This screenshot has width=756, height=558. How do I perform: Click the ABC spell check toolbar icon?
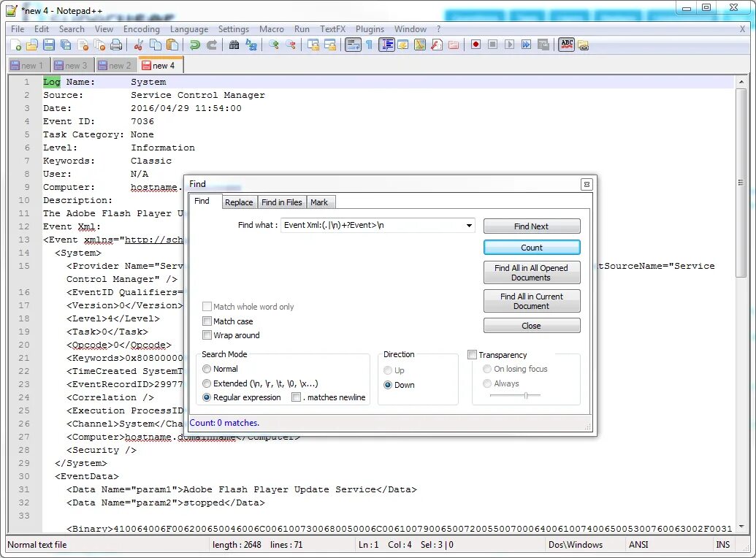[x=567, y=45]
